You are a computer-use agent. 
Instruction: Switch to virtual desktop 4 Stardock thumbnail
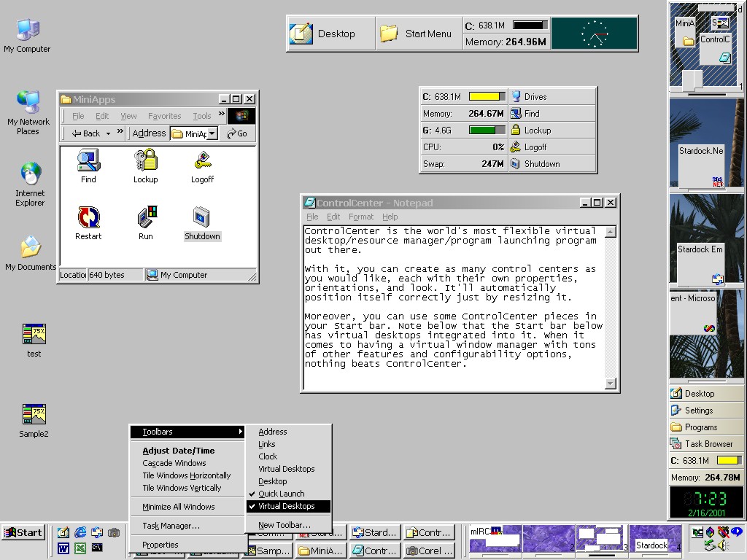tap(655, 539)
